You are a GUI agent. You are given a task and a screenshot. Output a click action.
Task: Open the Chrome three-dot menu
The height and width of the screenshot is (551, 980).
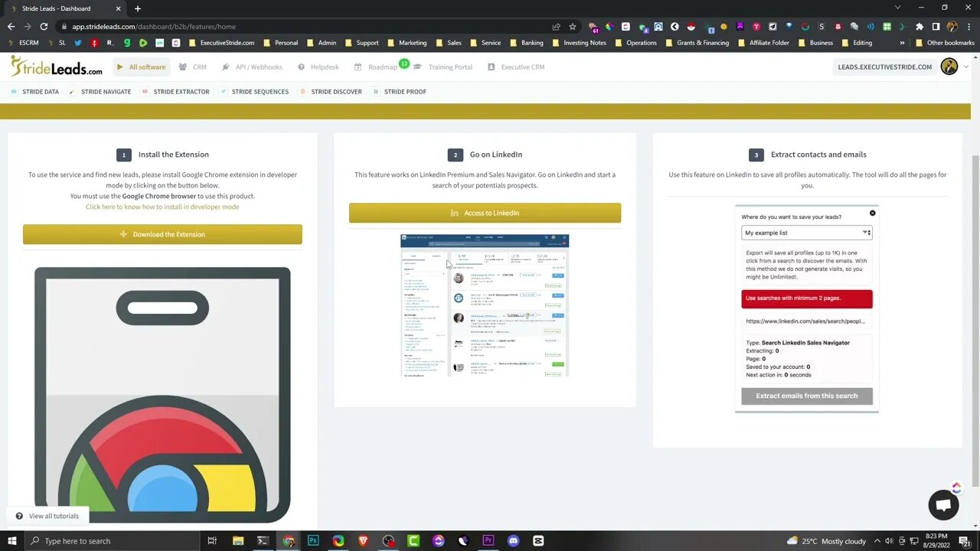click(969, 26)
